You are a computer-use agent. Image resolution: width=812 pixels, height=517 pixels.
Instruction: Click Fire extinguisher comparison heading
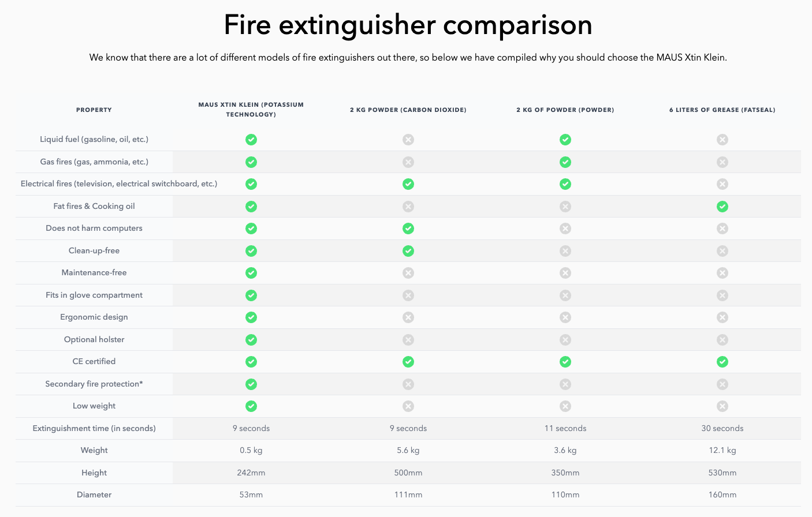[x=408, y=25]
